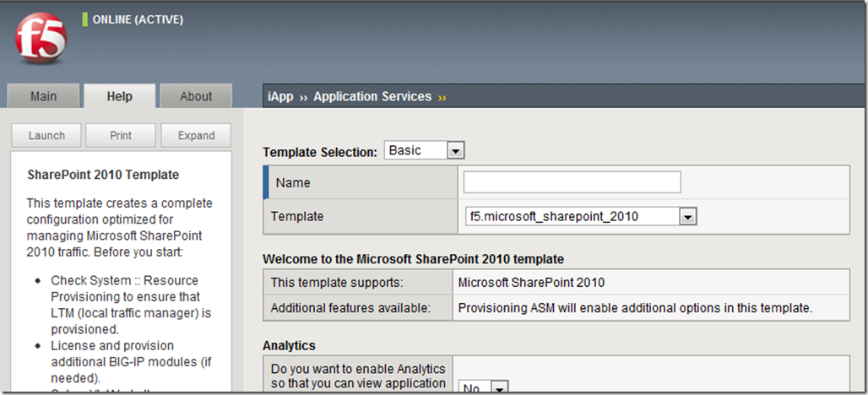Click the ONLINE (ACTIVE) status text
Image resolution: width=868 pixels, height=395 pixels.
coord(138,20)
